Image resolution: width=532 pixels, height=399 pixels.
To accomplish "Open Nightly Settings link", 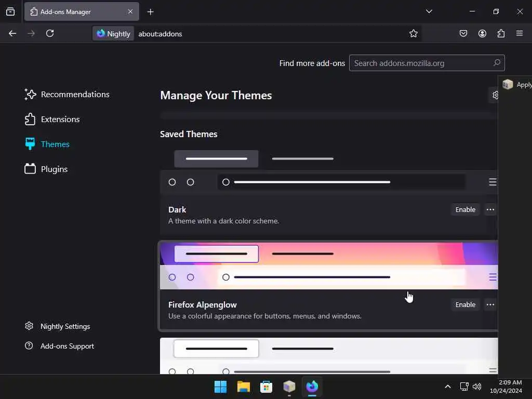I will click(58, 326).
